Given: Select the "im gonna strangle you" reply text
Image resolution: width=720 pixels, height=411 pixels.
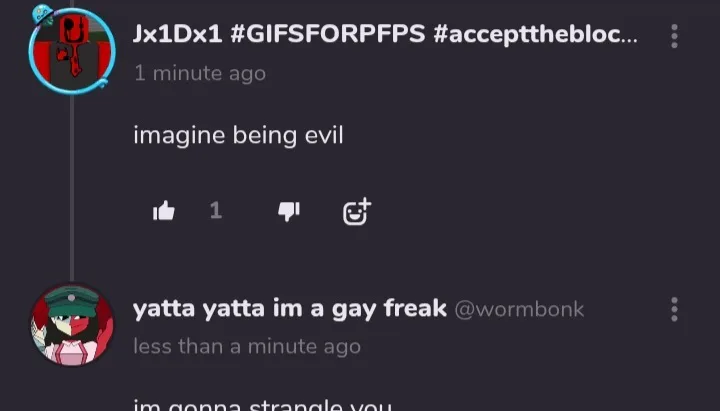Looking at the screenshot, I should tap(262, 405).
